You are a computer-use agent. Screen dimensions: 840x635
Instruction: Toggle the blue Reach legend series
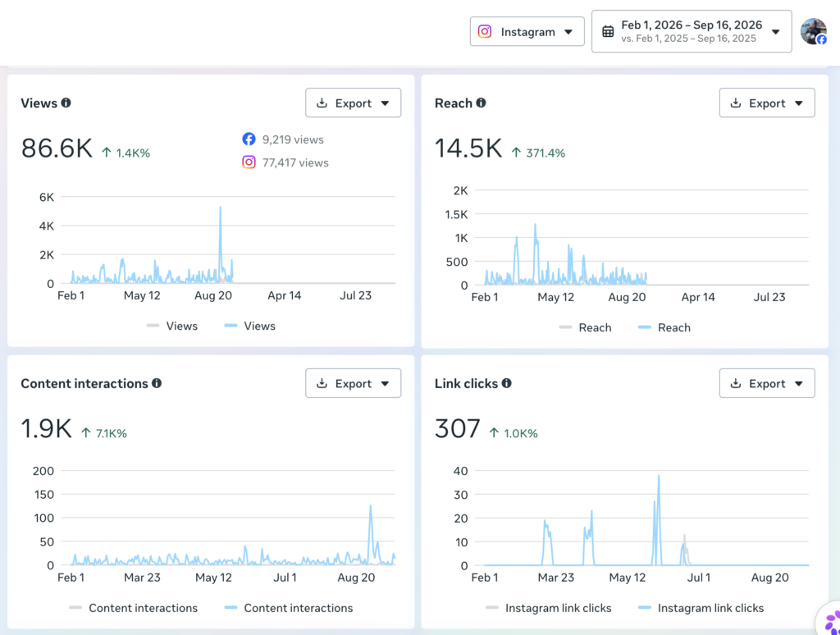click(664, 327)
